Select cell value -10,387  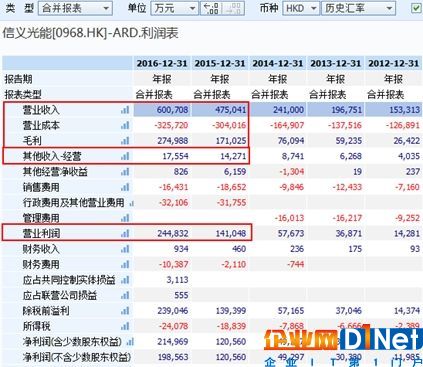pyautogui.click(x=173, y=264)
